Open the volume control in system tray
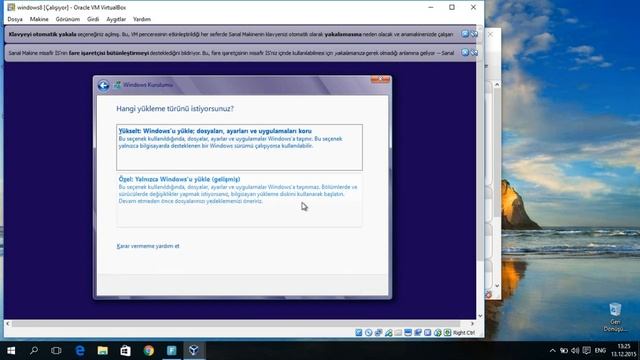Image resolution: width=640 pixels, height=360 pixels. [575, 351]
